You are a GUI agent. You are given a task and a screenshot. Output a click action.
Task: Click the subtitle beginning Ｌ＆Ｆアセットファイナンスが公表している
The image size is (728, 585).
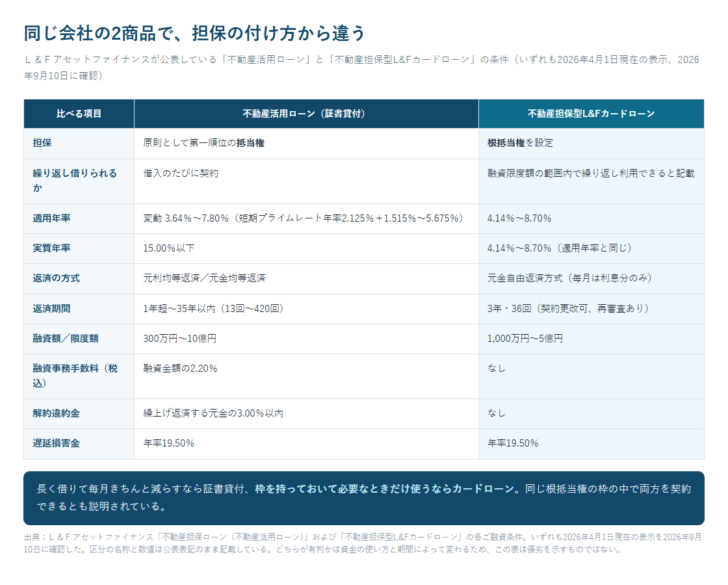pyautogui.click(x=361, y=67)
